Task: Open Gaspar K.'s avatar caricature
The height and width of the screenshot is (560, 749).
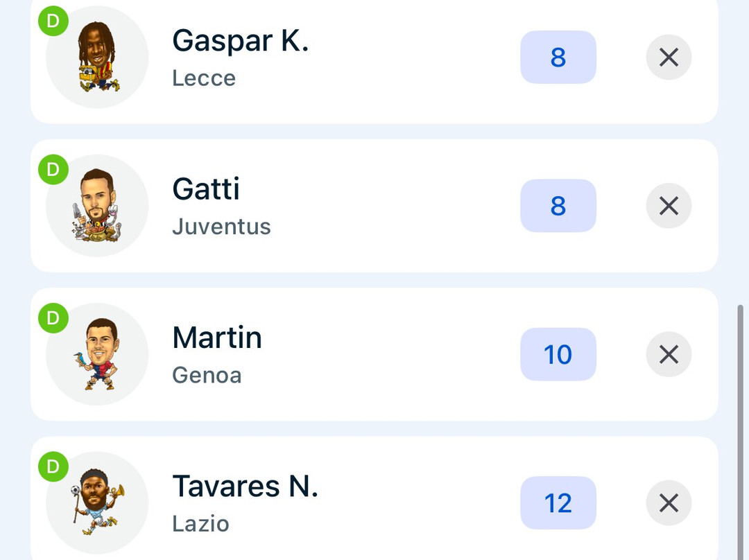Action: [97, 58]
